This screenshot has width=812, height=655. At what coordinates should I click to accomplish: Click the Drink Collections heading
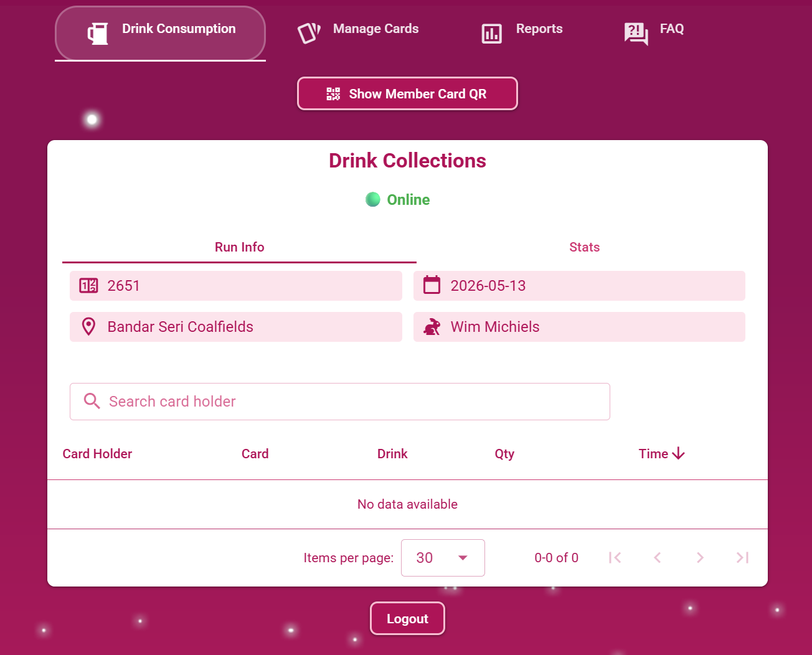[407, 161]
